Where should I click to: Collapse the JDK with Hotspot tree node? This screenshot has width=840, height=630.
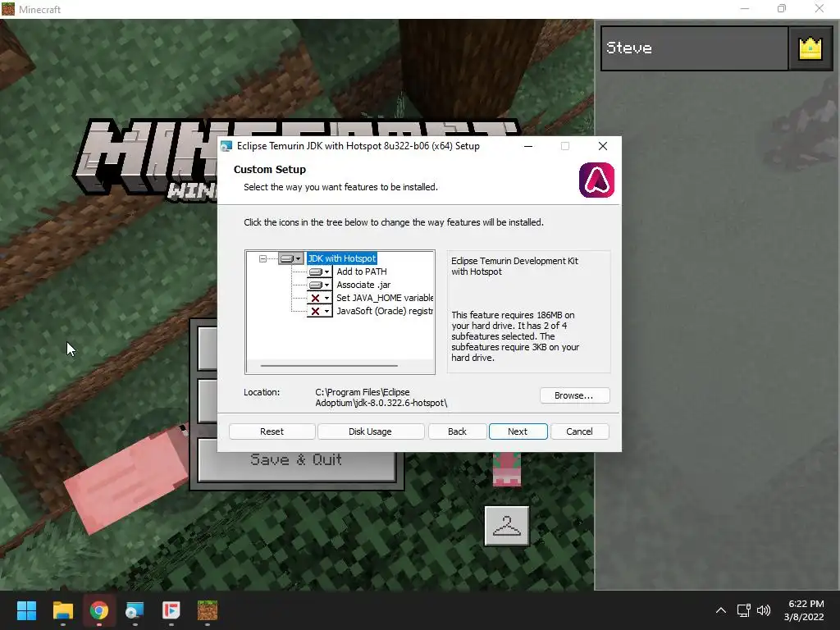[x=262, y=258]
